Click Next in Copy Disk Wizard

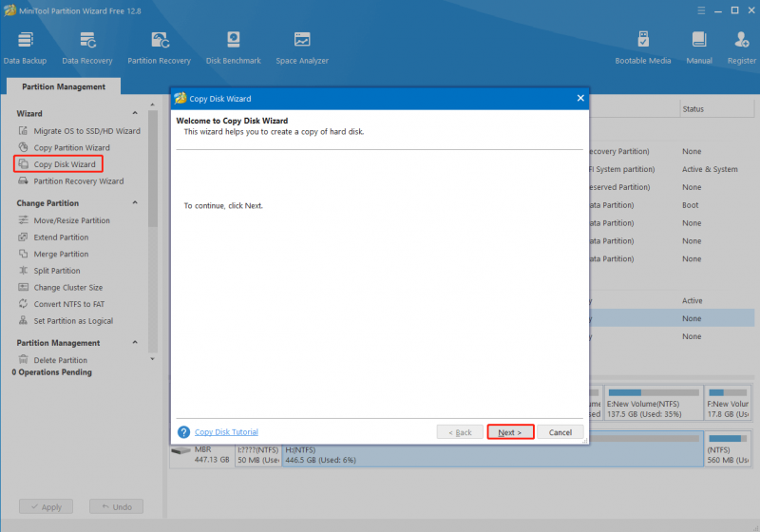[x=510, y=432]
